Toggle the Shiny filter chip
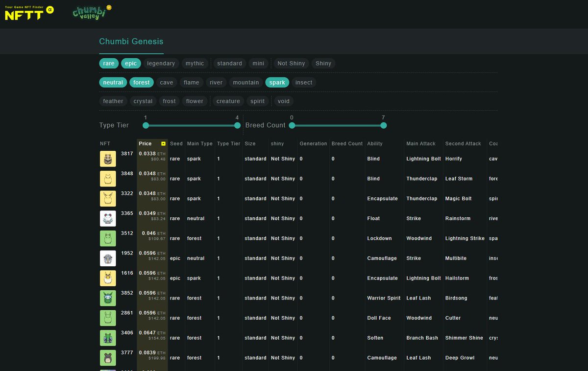Viewport: 588px width, 371px height. (323, 63)
